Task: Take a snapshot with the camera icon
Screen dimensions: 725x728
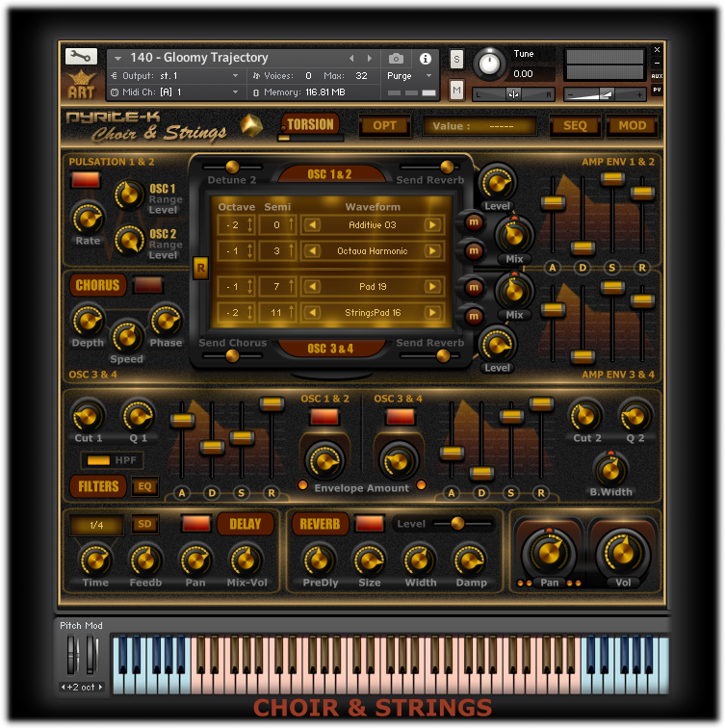Action: pos(396,58)
